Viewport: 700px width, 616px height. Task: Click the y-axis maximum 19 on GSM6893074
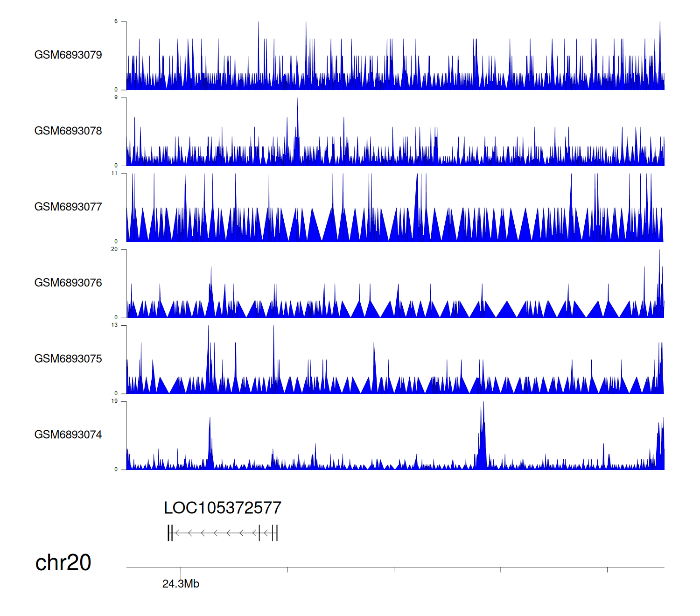114,401
